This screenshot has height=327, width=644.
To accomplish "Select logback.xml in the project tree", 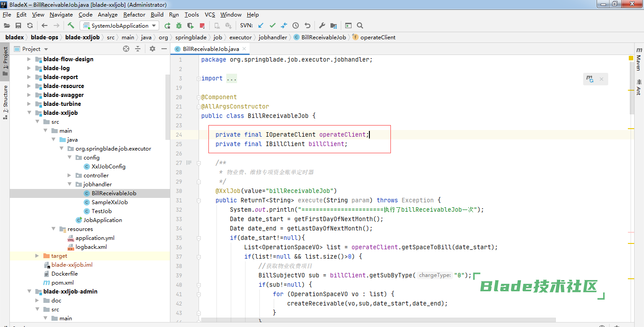I will (x=91, y=247).
